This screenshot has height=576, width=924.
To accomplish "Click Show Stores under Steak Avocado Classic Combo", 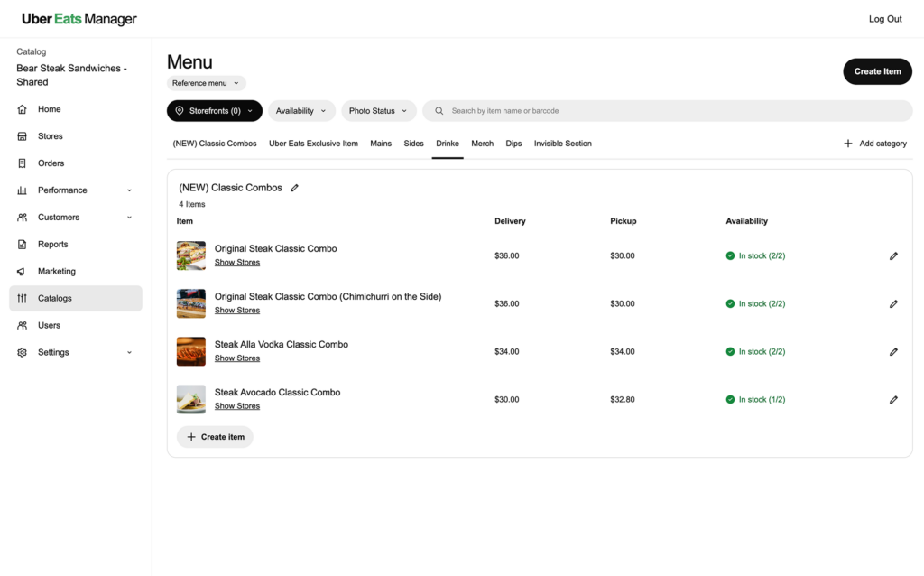I will (x=237, y=406).
